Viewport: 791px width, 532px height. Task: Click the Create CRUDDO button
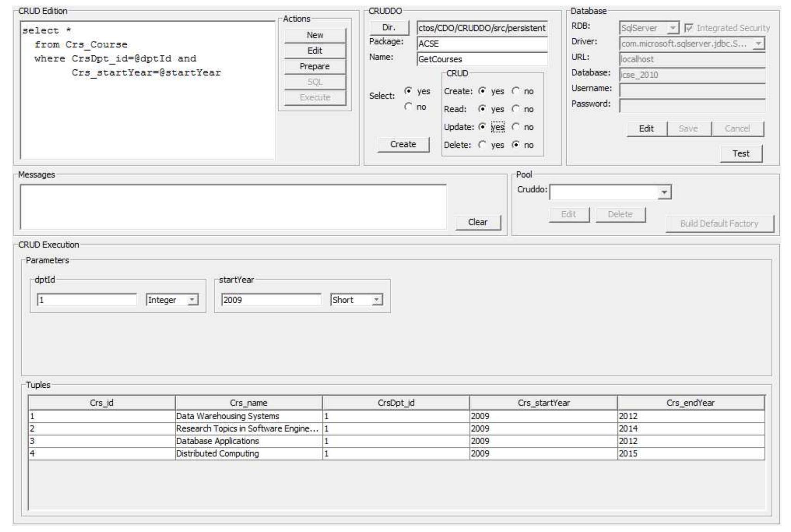pyautogui.click(x=403, y=144)
